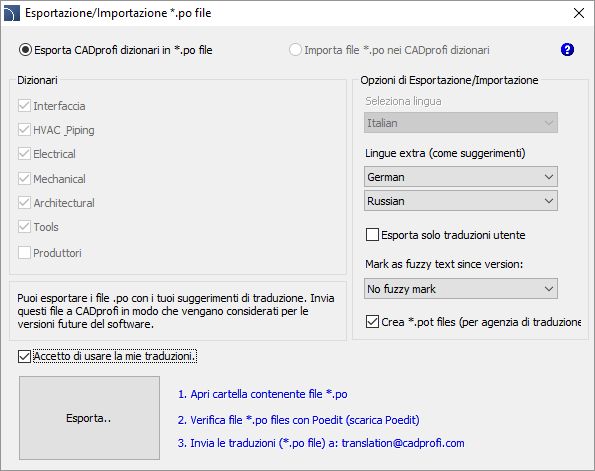Screen dimensions: 595x471
Task: Close the Esportazione/Importazione dialog
Action: 579,13
